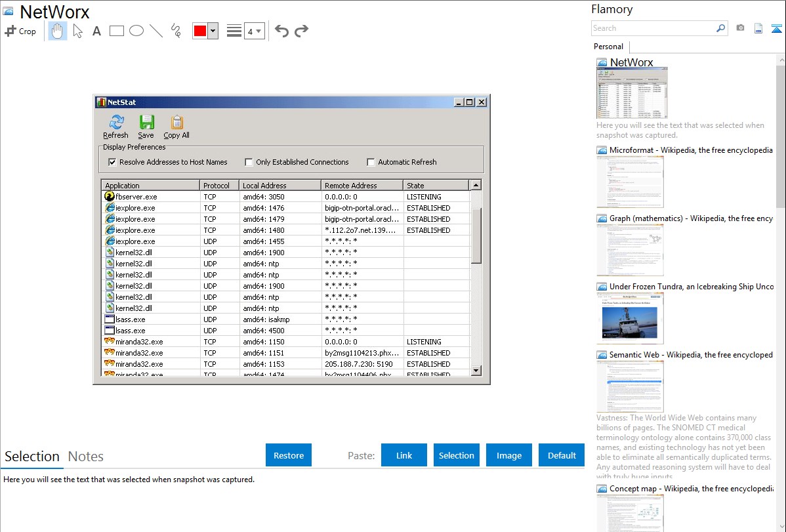Undo the last edit

coord(281,31)
